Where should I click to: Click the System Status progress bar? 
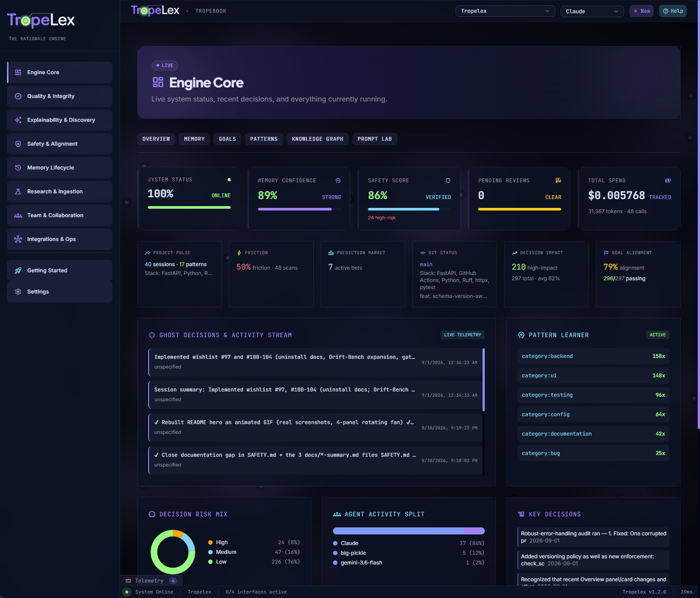tap(189, 207)
